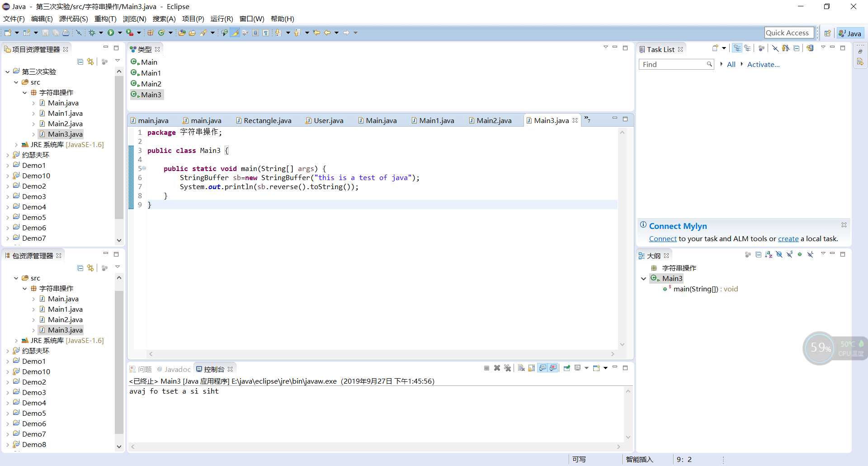The image size is (868, 466).
Task: Click Pin Console icon
Action: [x=567, y=368]
